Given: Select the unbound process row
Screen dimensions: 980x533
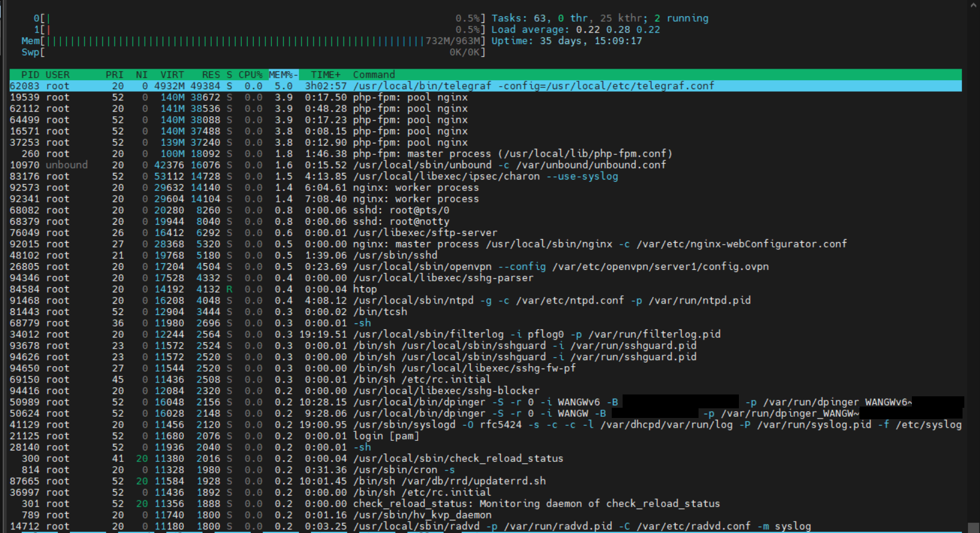Looking at the screenshot, I should click(485, 165).
